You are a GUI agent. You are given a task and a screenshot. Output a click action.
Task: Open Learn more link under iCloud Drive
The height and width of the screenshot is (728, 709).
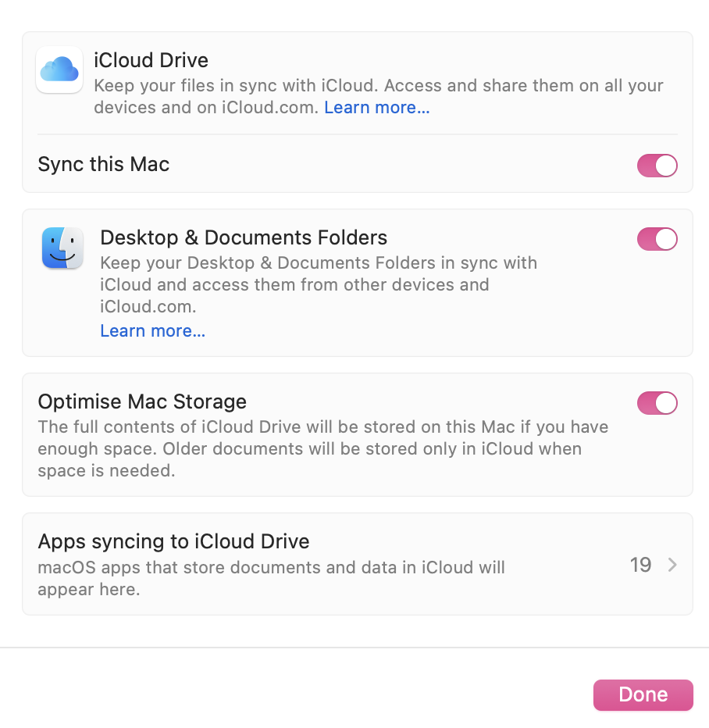coord(376,108)
